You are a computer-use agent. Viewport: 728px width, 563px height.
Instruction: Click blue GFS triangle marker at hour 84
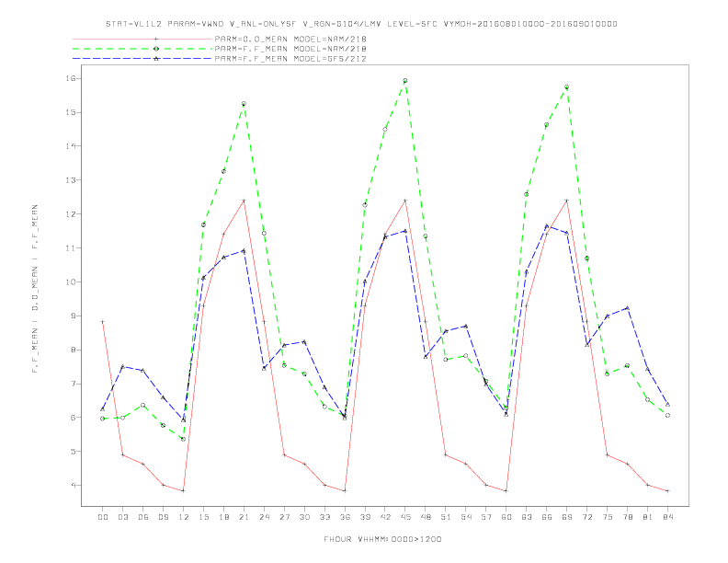[x=667, y=405]
